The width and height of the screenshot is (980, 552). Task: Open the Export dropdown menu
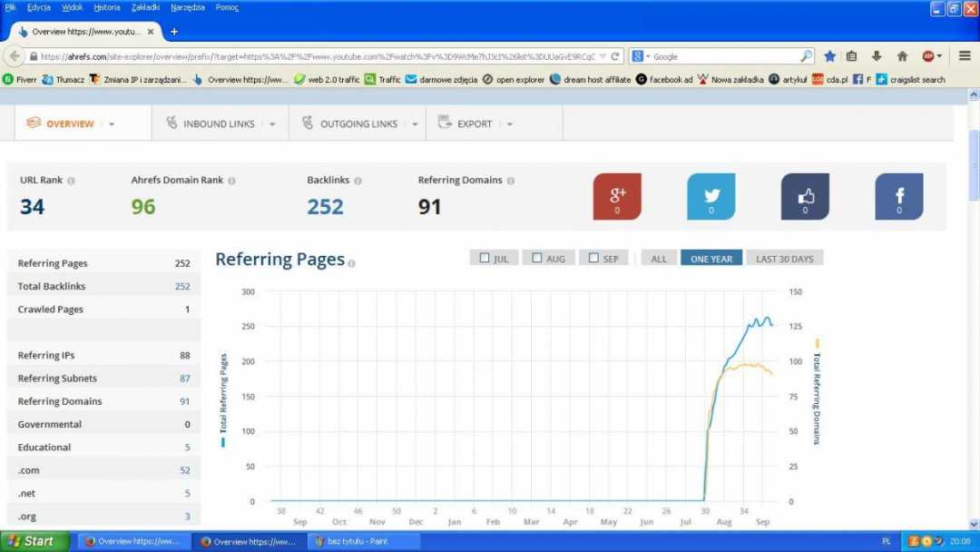click(x=509, y=124)
